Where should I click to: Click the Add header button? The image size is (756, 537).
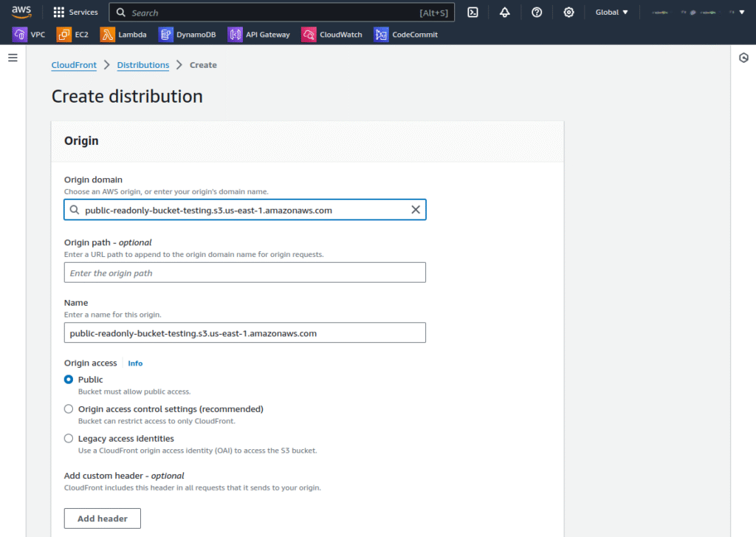click(102, 519)
